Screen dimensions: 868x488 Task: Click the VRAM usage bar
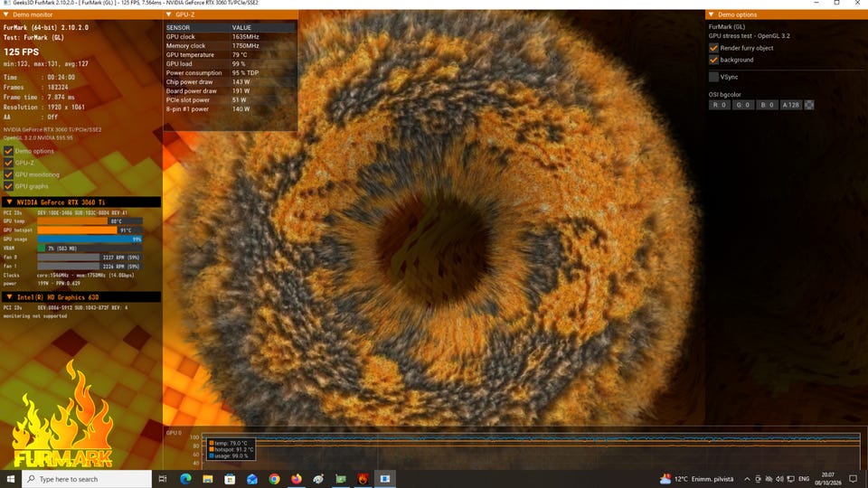click(90, 248)
